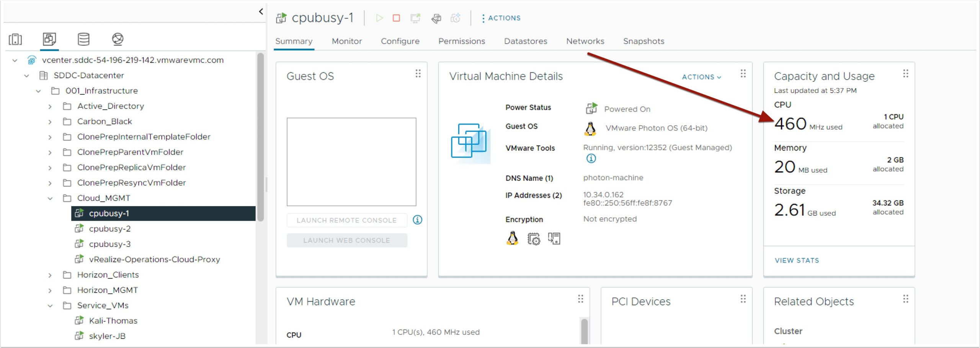Open Actions dropdown in Virtual Machine Details
Viewport: 980px width, 348px height.
pos(701,77)
